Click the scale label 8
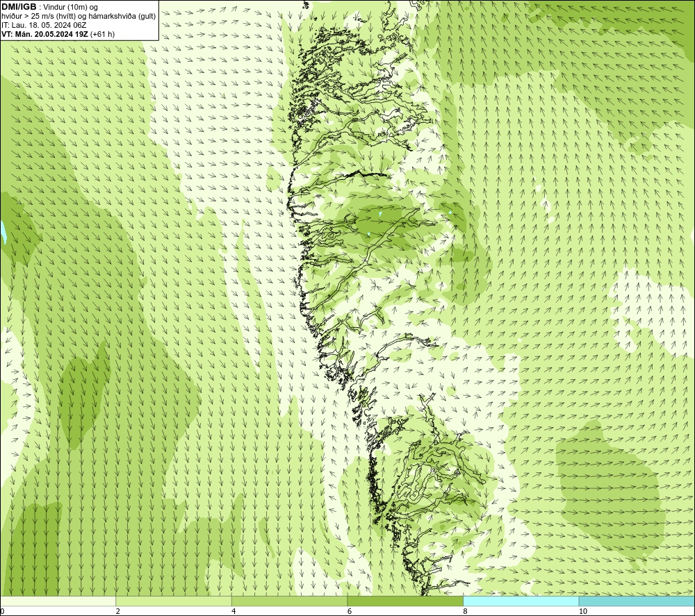 [465, 611]
